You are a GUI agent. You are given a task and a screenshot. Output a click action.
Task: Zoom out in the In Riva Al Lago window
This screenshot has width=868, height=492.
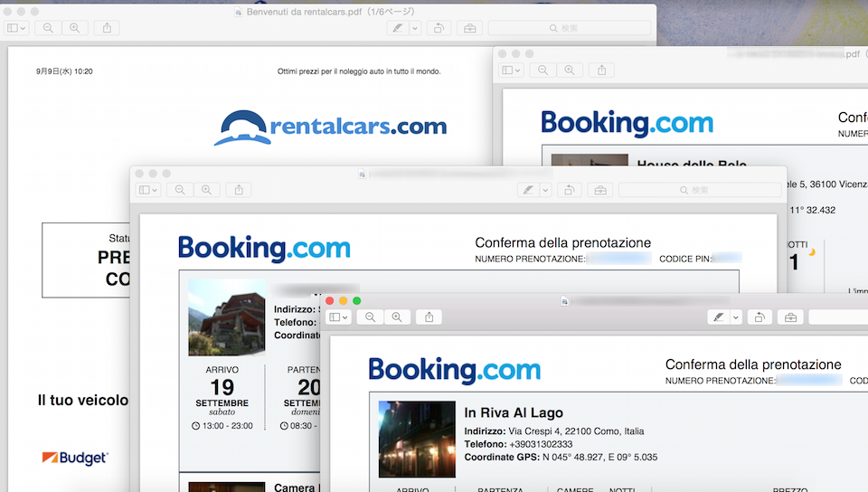[x=370, y=317]
